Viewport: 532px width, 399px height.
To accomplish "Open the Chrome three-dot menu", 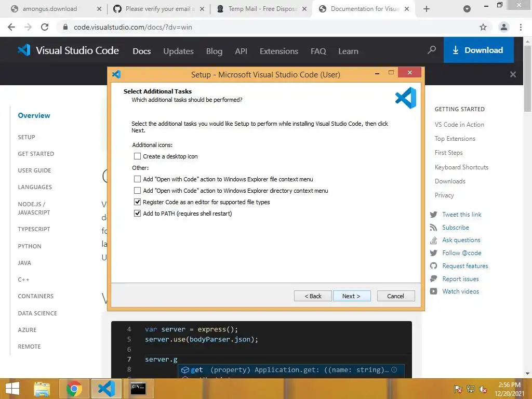I will [521, 27].
